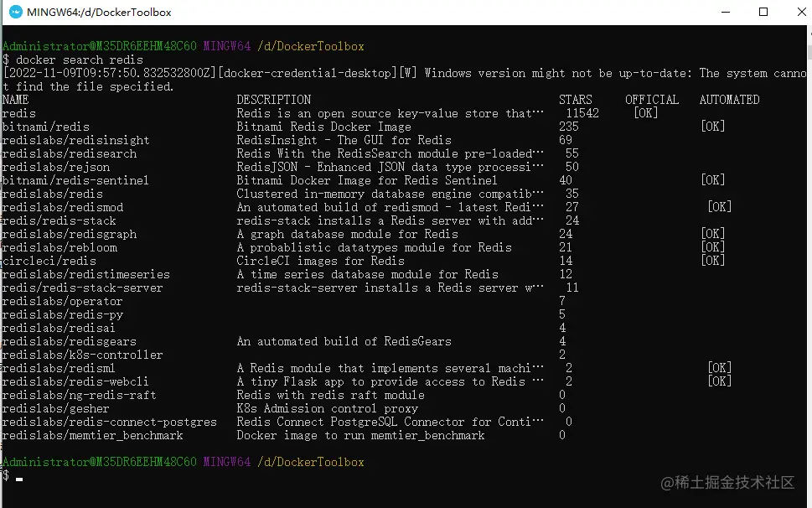Image resolution: width=812 pixels, height=508 pixels.
Task: Select the 'redislabs/gesher' image name
Action: pyautogui.click(x=55, y=409)
